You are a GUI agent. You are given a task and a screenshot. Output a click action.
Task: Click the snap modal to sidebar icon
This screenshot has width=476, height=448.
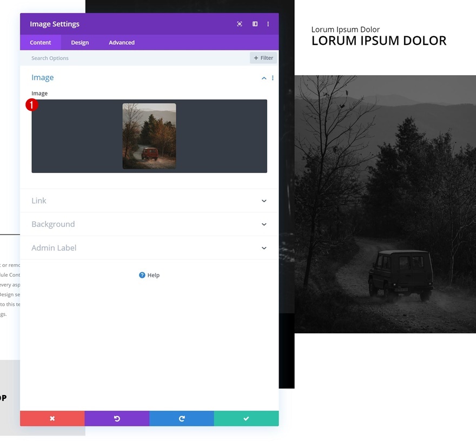255,24
